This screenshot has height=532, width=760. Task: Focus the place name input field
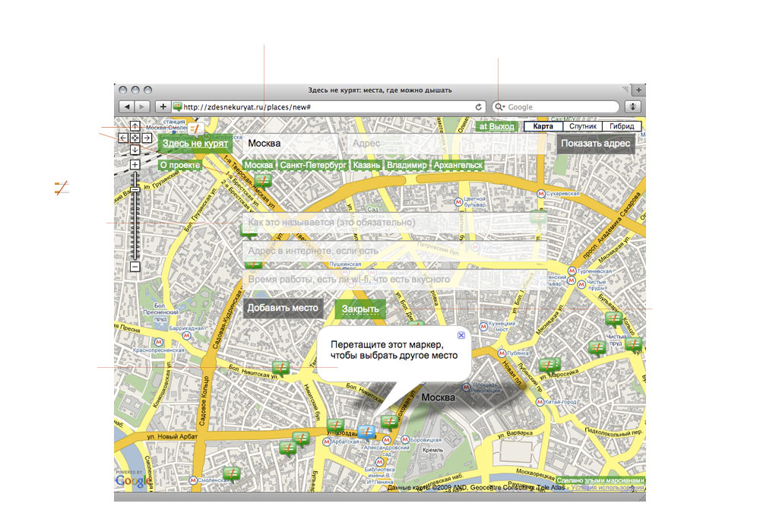(x=394, y=223)
